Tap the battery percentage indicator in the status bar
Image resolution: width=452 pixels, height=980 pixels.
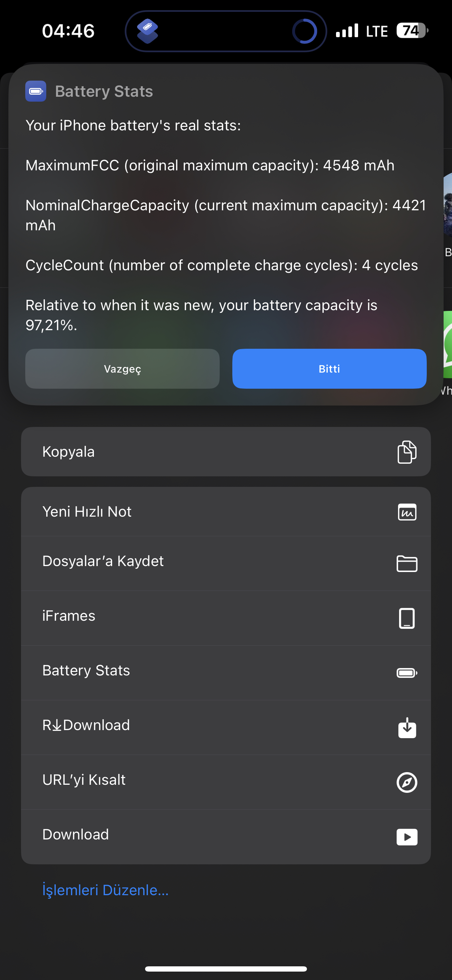(x=412, y=30)
